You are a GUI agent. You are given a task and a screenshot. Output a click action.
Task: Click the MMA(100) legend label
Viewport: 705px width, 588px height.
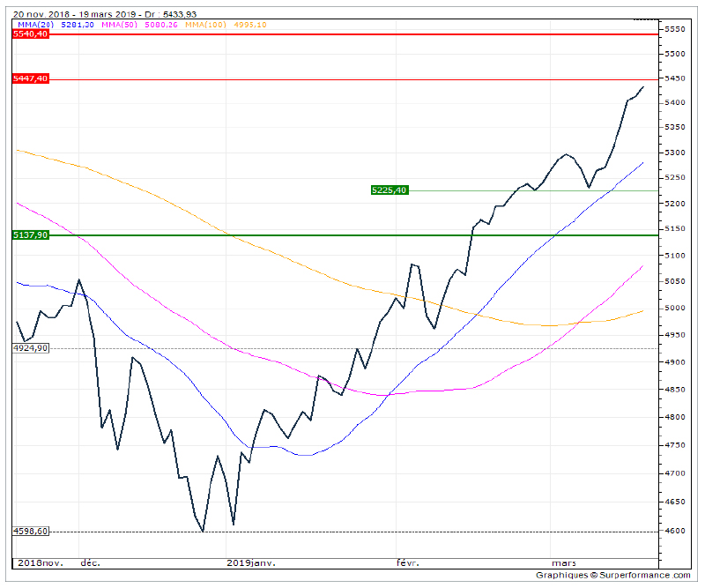205,25
